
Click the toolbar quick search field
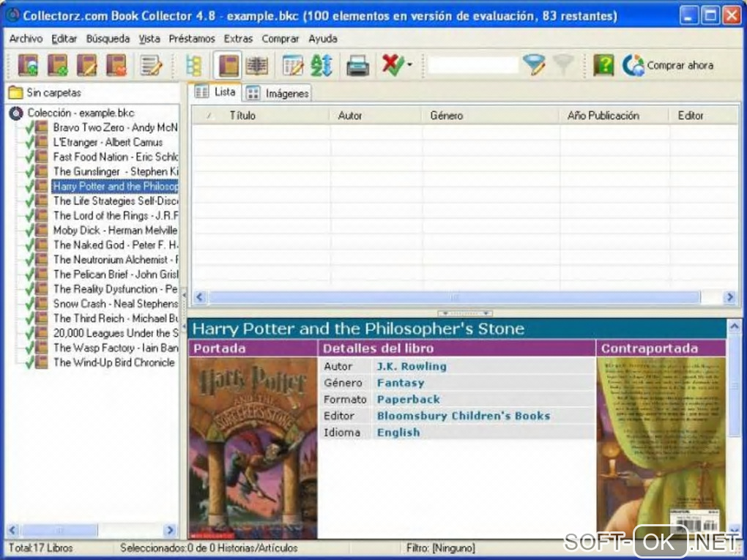[x=473, y=66]
